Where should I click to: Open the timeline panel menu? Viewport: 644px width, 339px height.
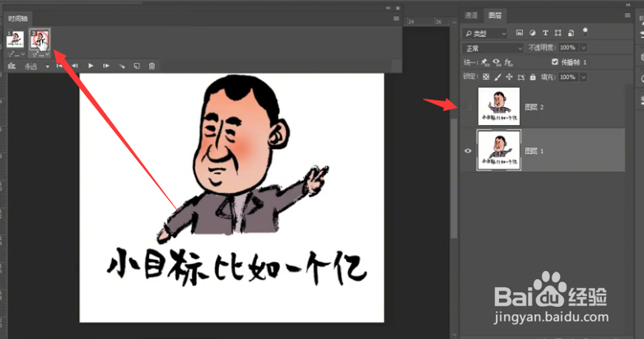[396, 18]
